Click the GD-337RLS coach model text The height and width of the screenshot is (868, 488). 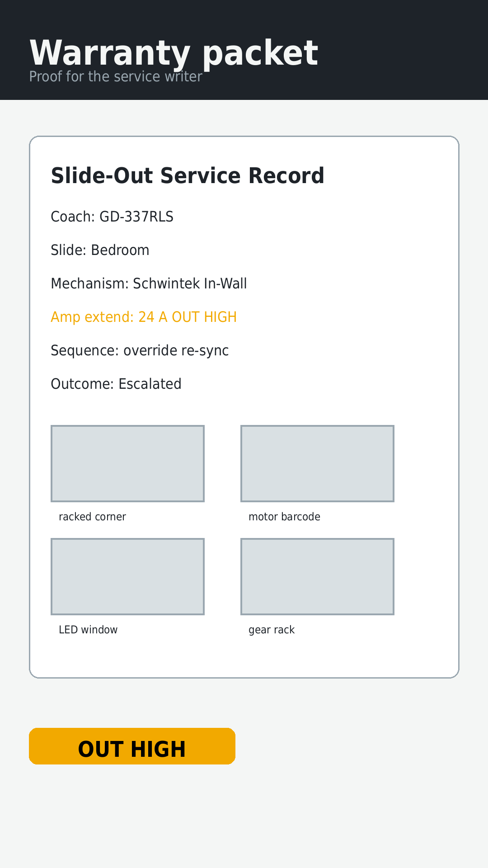tap(136, 217)
